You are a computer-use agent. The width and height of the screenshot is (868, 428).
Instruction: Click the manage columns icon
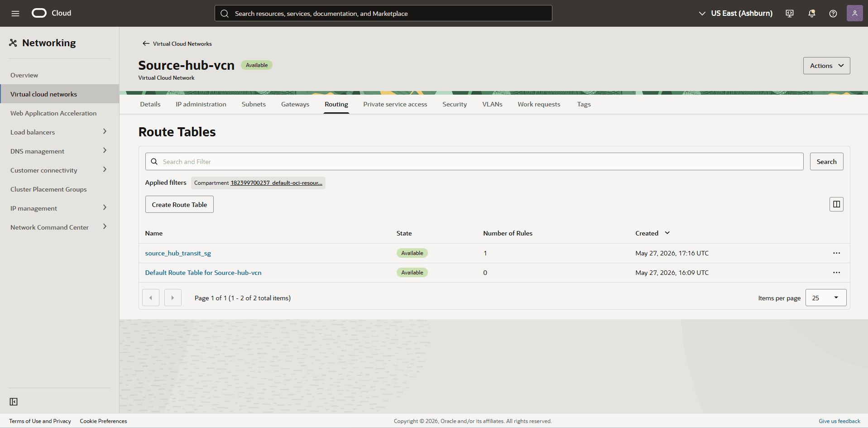(836, 204)
